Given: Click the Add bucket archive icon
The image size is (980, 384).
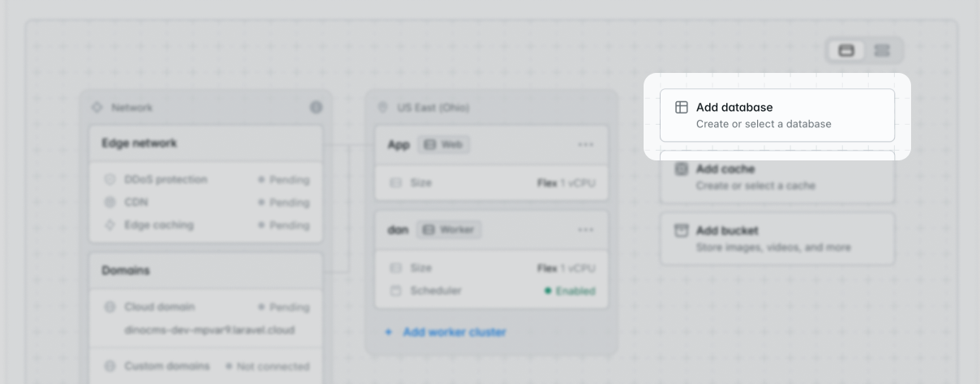Looking at the screenshot, I should 682,230.
